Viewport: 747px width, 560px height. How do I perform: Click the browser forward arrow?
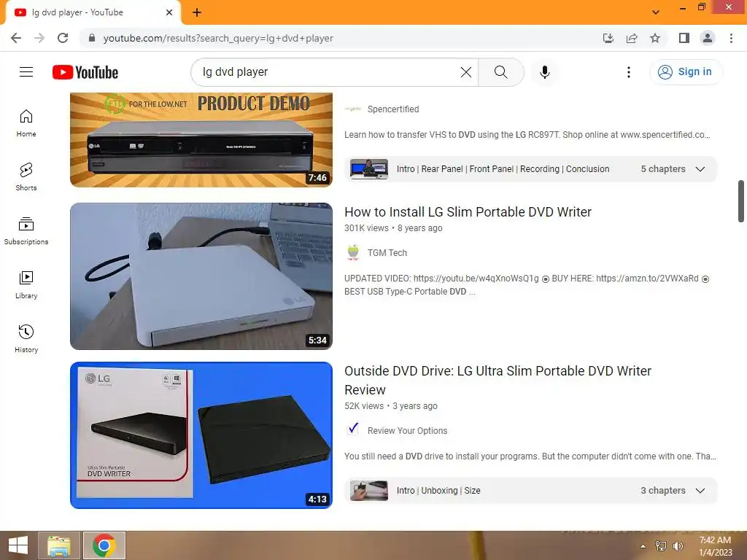point(39,38)
